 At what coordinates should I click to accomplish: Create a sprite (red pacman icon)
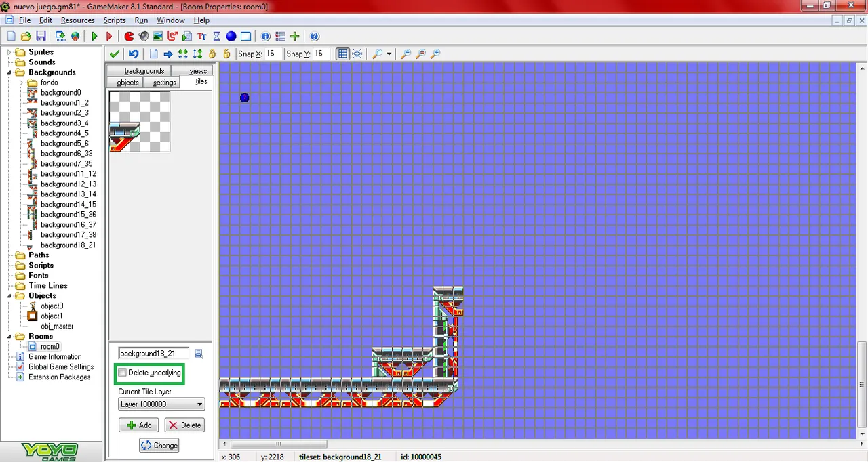(129, 36)
